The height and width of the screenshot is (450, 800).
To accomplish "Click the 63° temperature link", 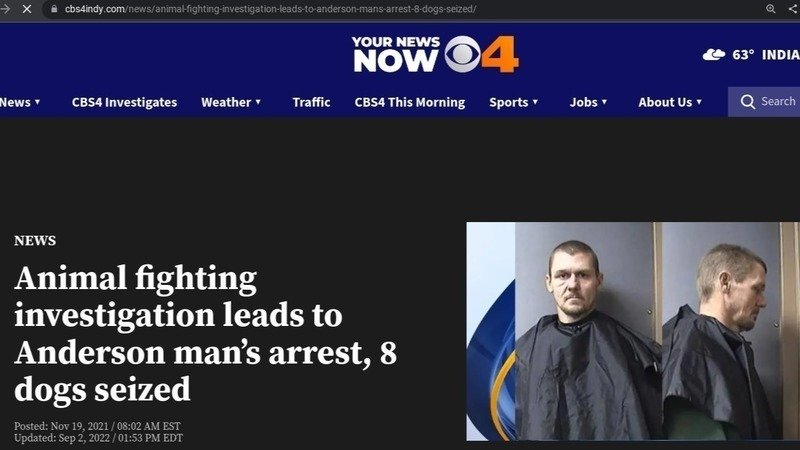I will pos(743,55).
